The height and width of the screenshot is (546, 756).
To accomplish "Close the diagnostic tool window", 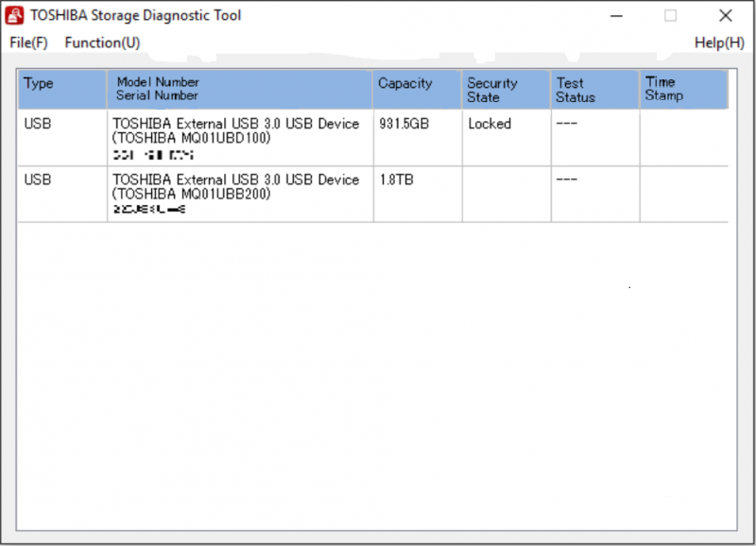I will tap(726, 16).
